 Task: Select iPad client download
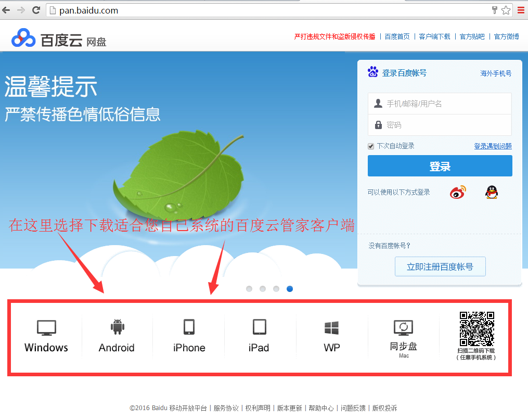pyautogui.click(x=259, y=336)
